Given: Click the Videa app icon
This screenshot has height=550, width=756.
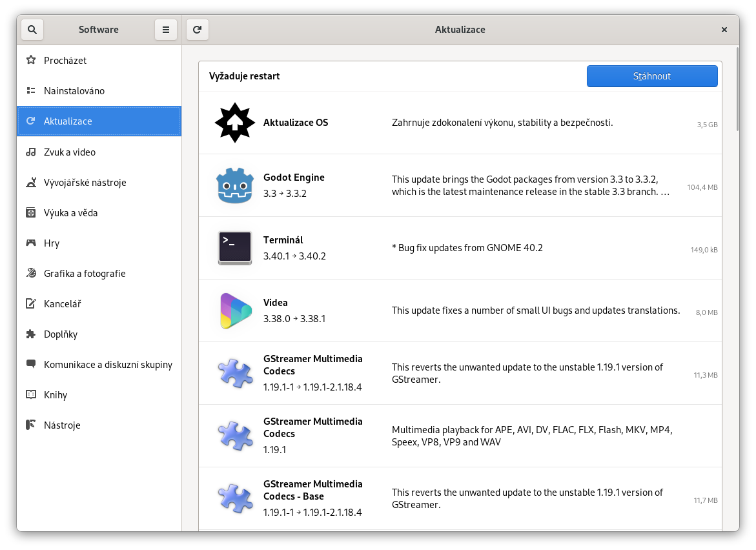Looking at the screenshot, I should point(235,311).
